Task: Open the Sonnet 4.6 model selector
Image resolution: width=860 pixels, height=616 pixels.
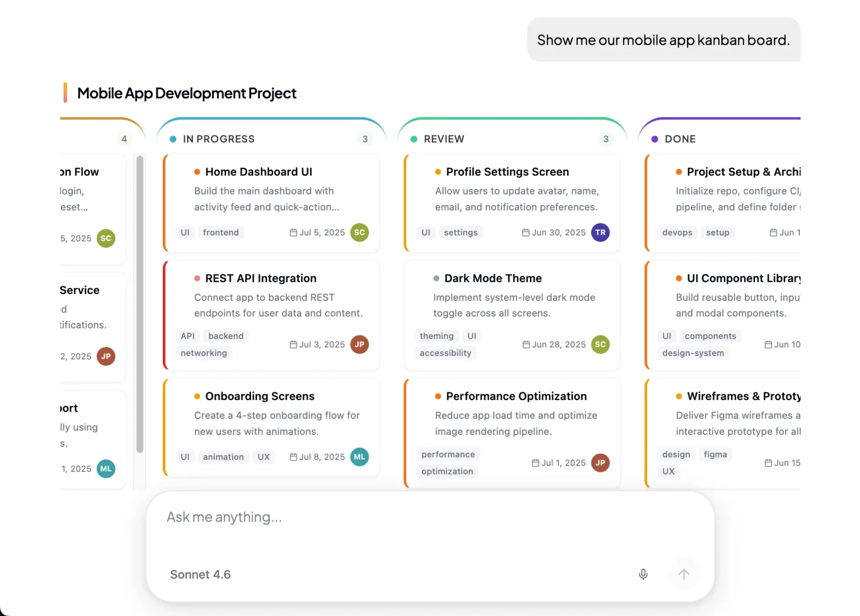Action: [200, 575]
